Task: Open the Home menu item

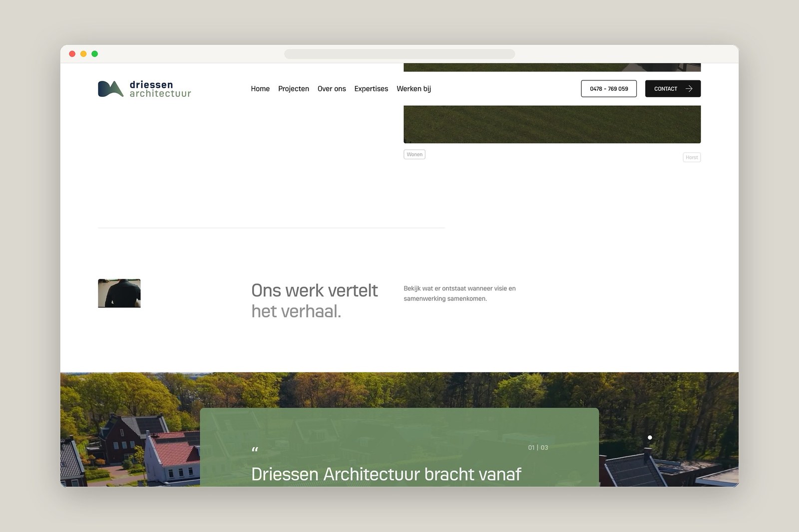Action: (260, 89)
